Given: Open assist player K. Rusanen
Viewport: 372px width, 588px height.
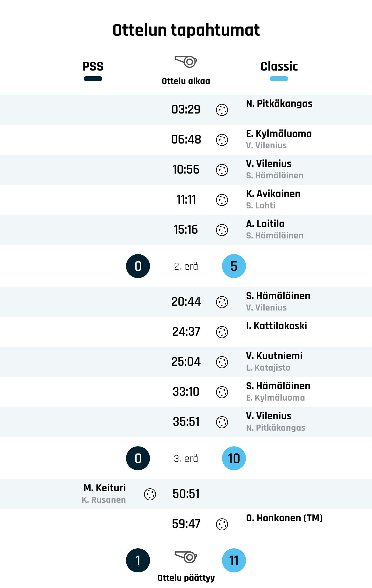Looking at the screenshot, I should click(104, 500).
